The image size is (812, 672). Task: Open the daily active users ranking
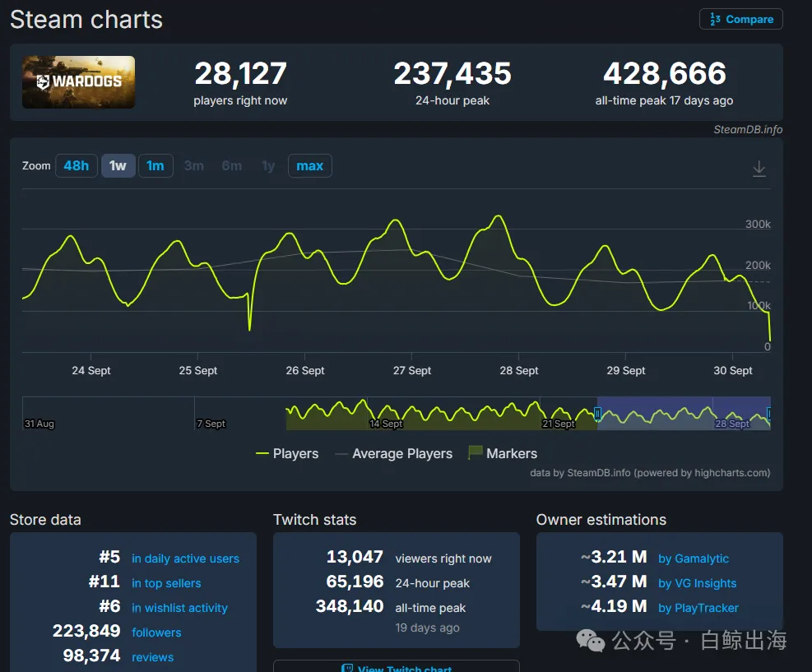pos(185,558)
